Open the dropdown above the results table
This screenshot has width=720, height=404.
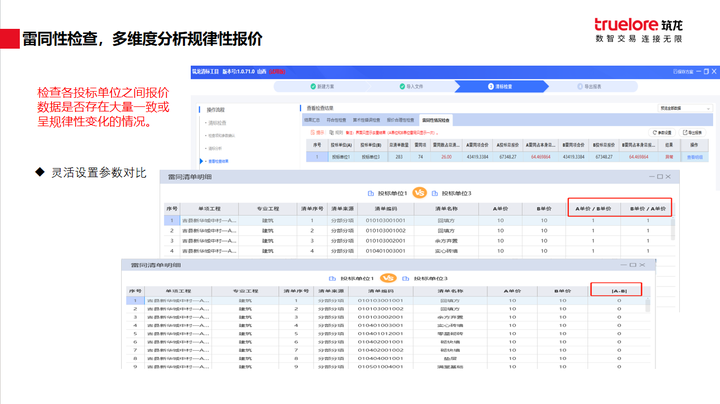click(x=683, y=107)
